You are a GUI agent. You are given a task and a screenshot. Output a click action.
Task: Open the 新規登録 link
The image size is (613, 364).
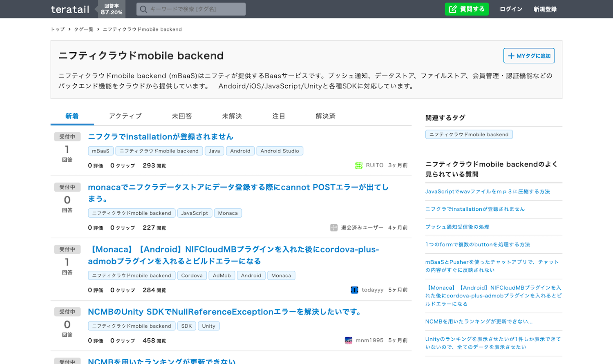[545, 9]
